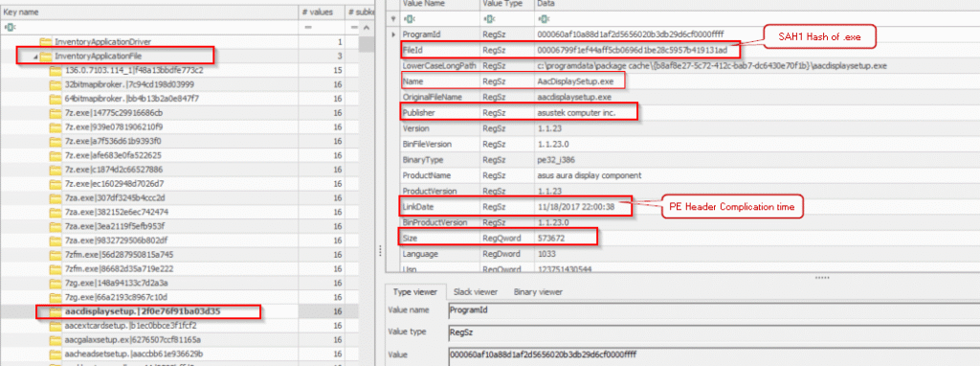Screen dimensions: 980x366
Task: Select the 7z.exe|c1874d2c66527886 key
Action: tap(114, 170)
